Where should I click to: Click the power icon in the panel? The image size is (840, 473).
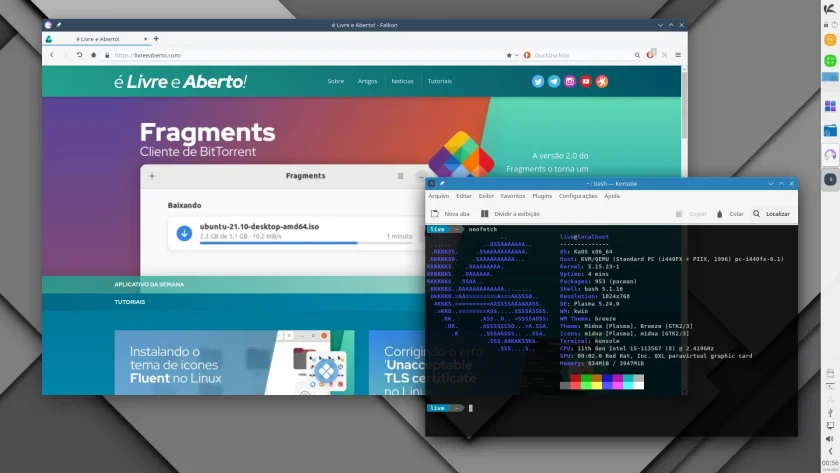pos(835,25)
